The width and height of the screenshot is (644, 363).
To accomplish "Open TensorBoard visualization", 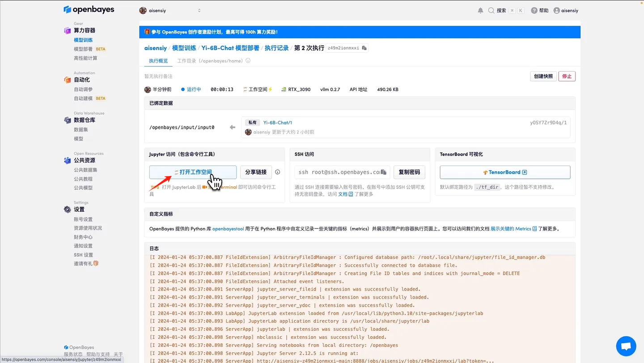I will tap(504, 172).
